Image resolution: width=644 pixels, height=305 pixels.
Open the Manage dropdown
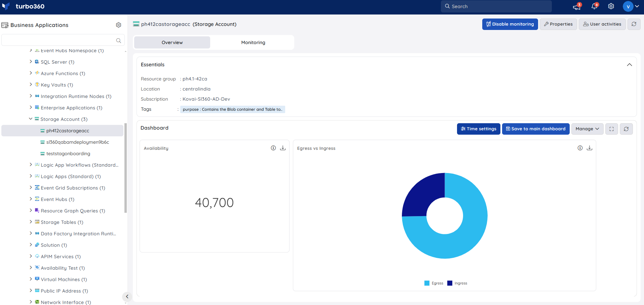[587, 129]
